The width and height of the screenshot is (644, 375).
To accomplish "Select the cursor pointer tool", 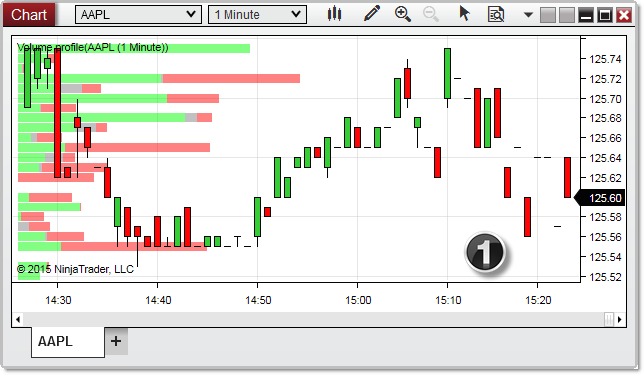I will click(x=464, y=14).
